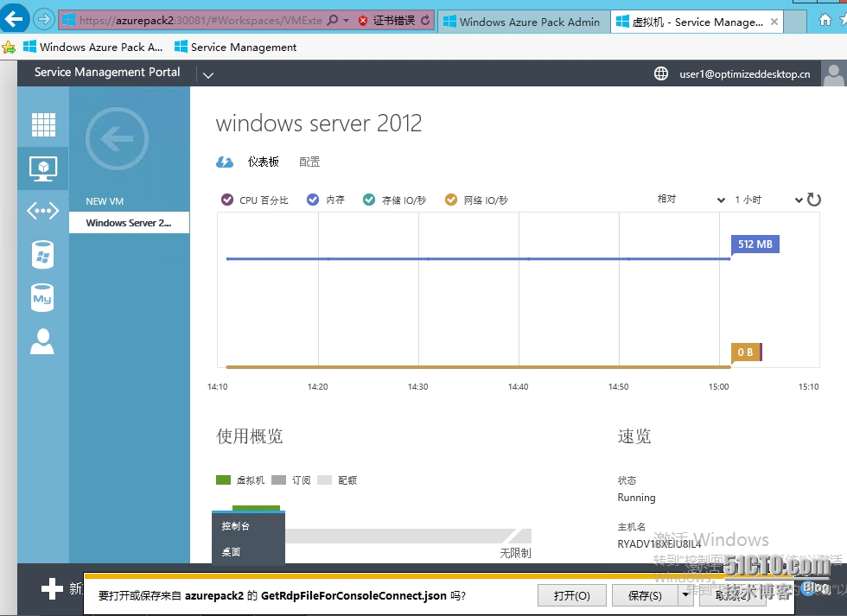Open Windows Azure Pack A... favorites link

point(93,47)
